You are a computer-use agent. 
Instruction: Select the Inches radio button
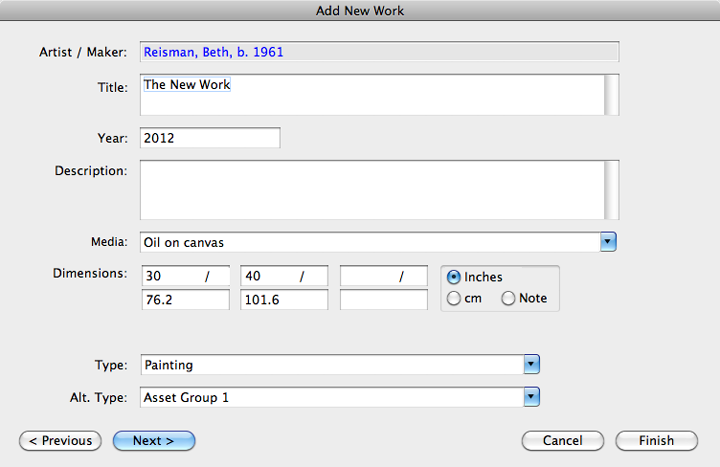(454, 277)
